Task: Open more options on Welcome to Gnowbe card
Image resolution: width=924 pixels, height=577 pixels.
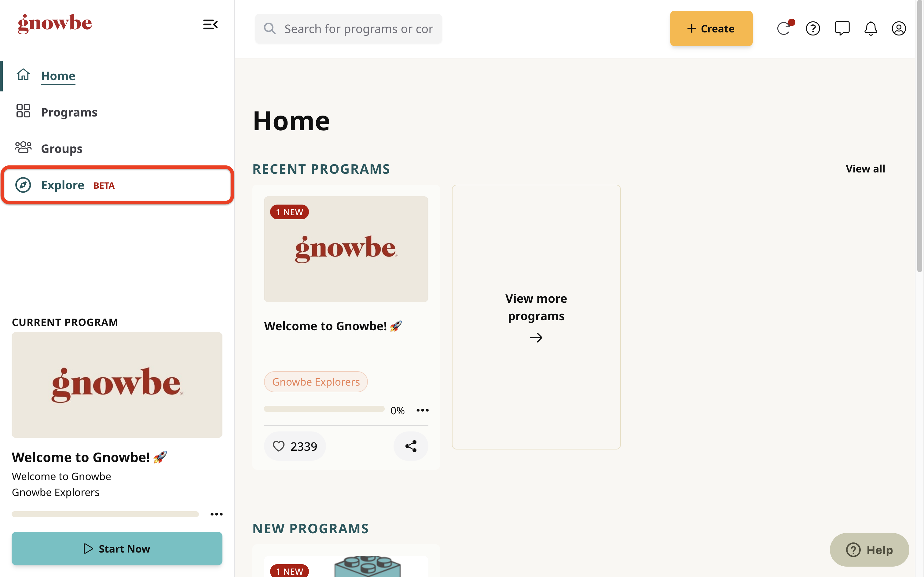Action: pyautogui.click(x=422, y=410)
